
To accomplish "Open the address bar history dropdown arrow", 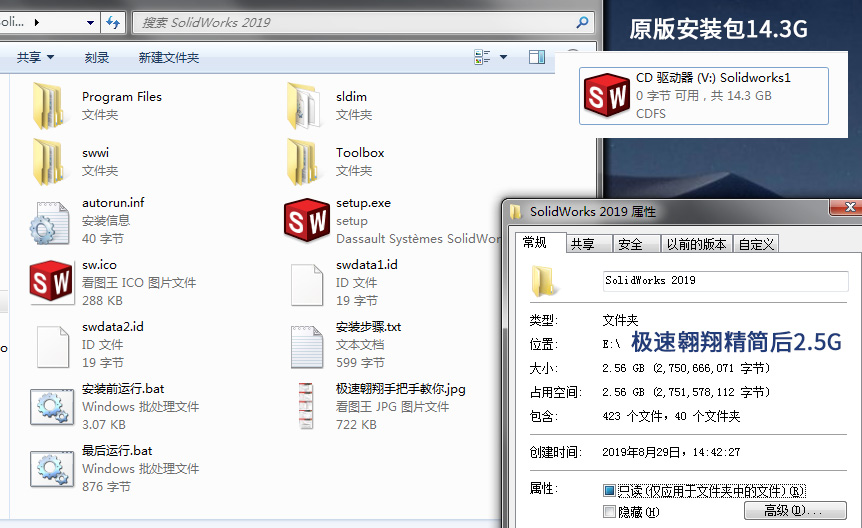I will pos(91,23).
